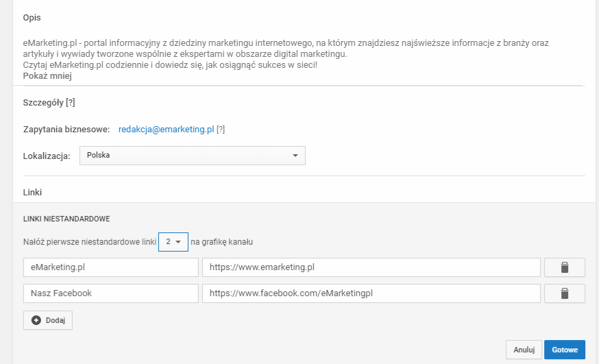Remove the Nasz Facebook link via trash icon
This screenshot has height=364, width=599.
point(564,293)
